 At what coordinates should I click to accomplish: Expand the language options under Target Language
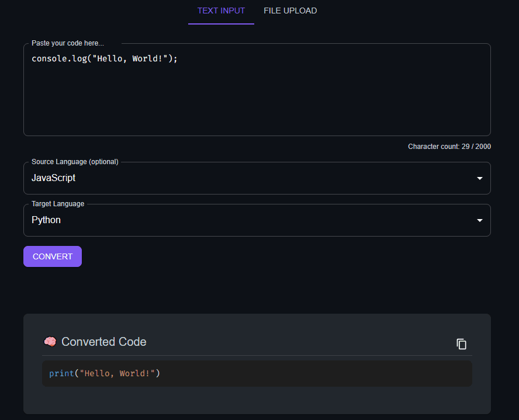point(479,220)
